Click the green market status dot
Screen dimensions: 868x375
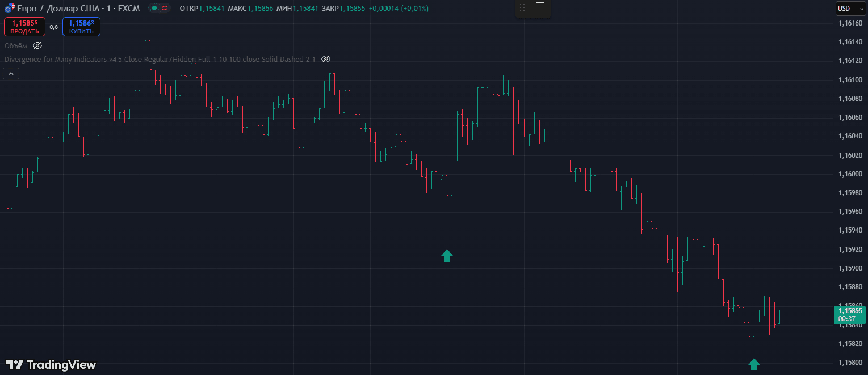153,9
